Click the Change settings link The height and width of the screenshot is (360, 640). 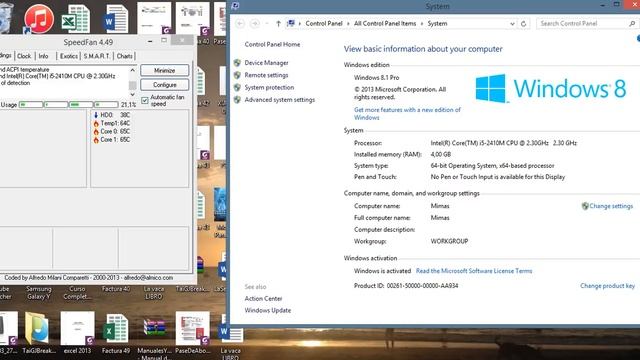click(x=611, y=206)
